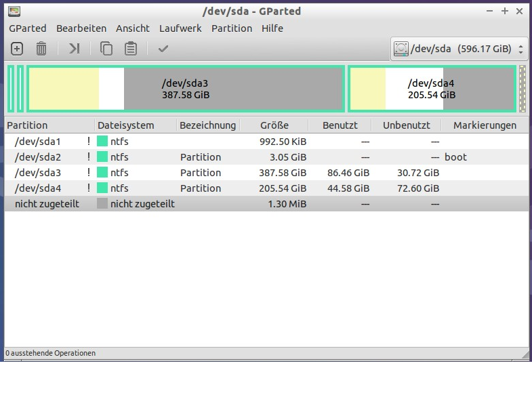This screenshot has width=532, height=416.
Task: Click the boot flag of /dev/sda2
Action: [x=455, y=157]
